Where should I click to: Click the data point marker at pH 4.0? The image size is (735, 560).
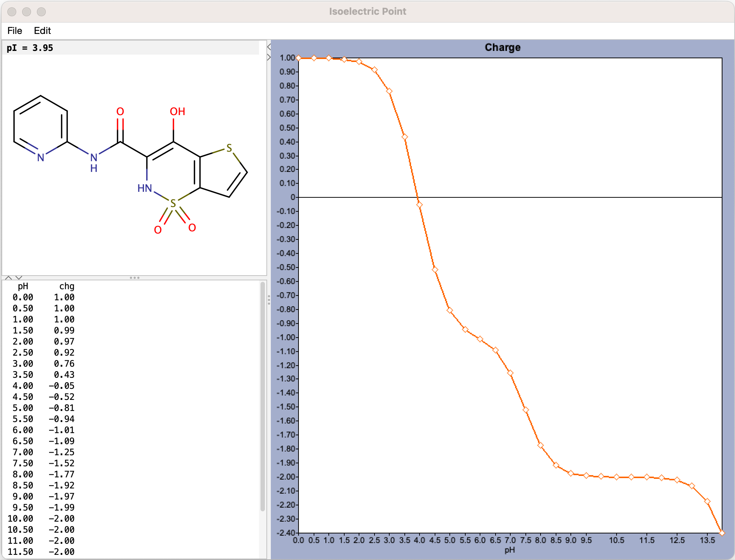click(420, 204)
